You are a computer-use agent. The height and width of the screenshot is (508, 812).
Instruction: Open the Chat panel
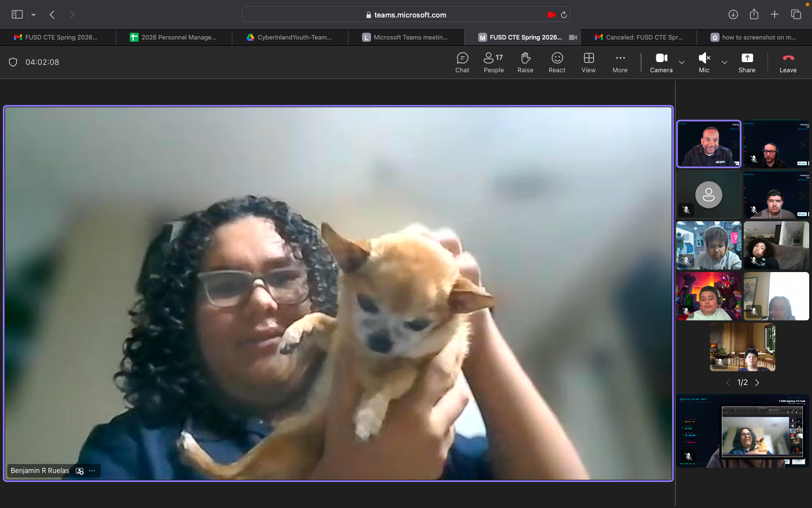point(462,62)
